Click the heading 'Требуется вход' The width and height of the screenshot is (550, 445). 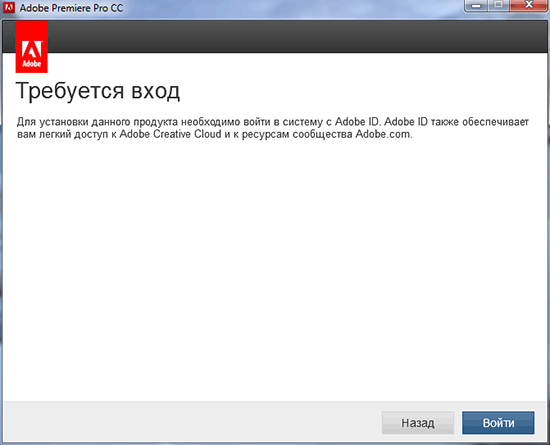98,91
